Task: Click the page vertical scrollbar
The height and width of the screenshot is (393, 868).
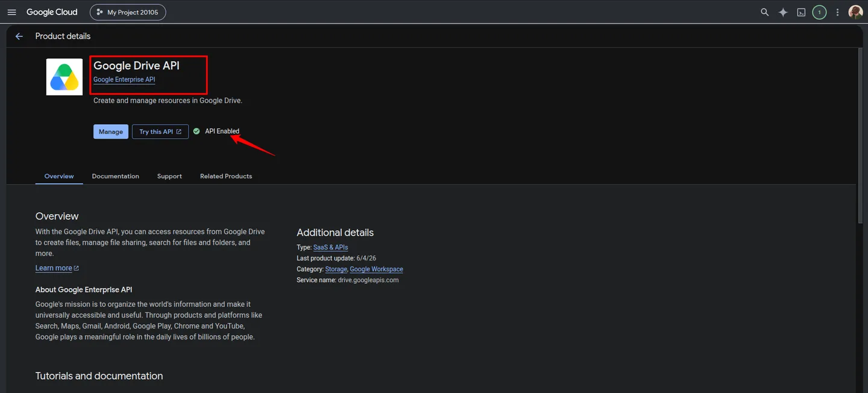Action: 860,136
